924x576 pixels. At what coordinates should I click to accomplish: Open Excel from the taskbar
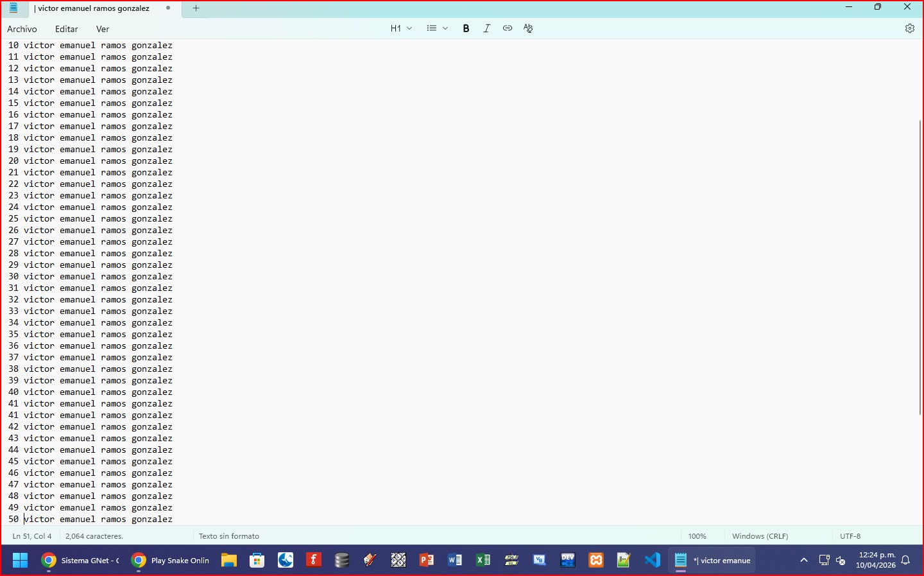483,561
